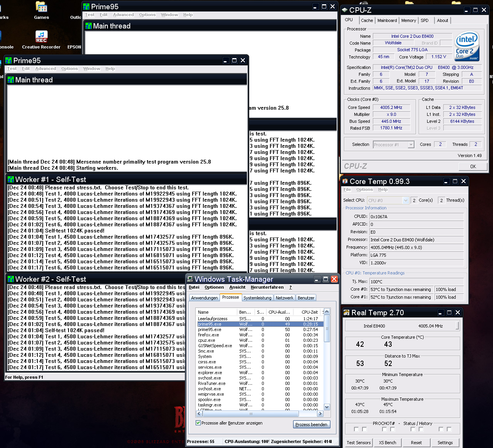Open the Creative Recorder desktop icon
Viewport: 493px width, 448px height.
tap(41, 40)
